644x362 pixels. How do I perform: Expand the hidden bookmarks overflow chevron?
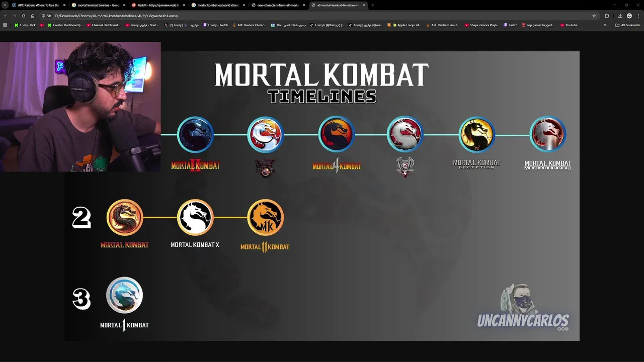tap(605, 25)
